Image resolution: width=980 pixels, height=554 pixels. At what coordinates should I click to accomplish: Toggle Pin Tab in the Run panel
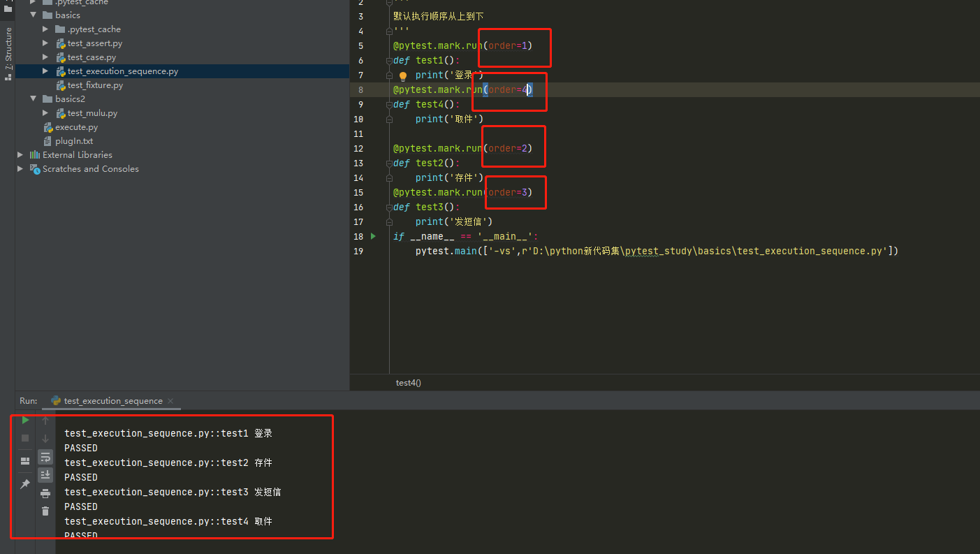tap(25, 484)
